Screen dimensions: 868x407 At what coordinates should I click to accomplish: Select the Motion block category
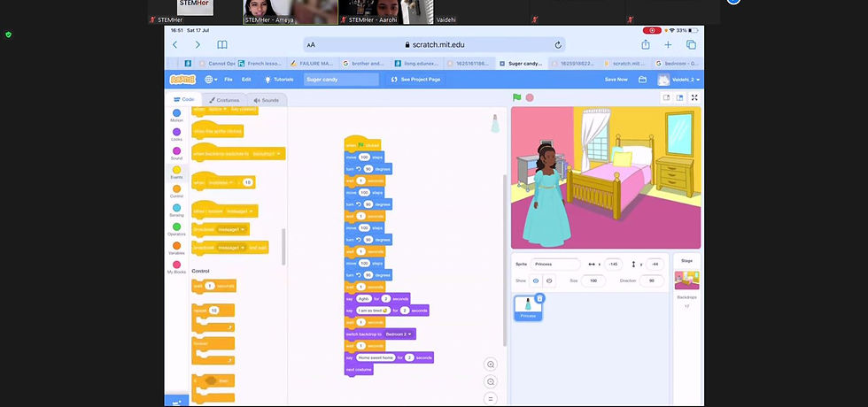pyautogui.click(x=176, y=116)
